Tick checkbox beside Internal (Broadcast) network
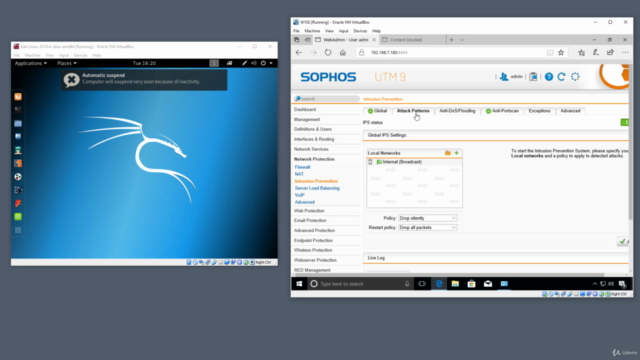The image size is (640, 360). pyautogui.click(x=370, y=162)
